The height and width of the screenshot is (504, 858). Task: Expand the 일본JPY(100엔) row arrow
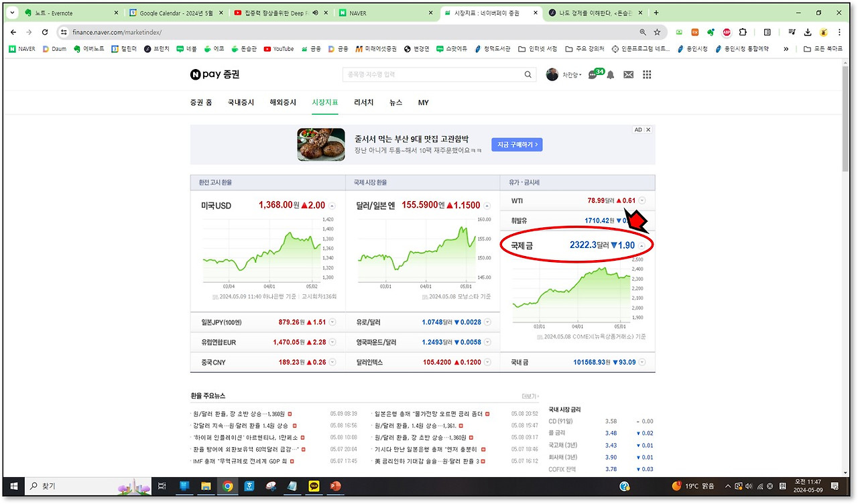[x=332, y=322]
